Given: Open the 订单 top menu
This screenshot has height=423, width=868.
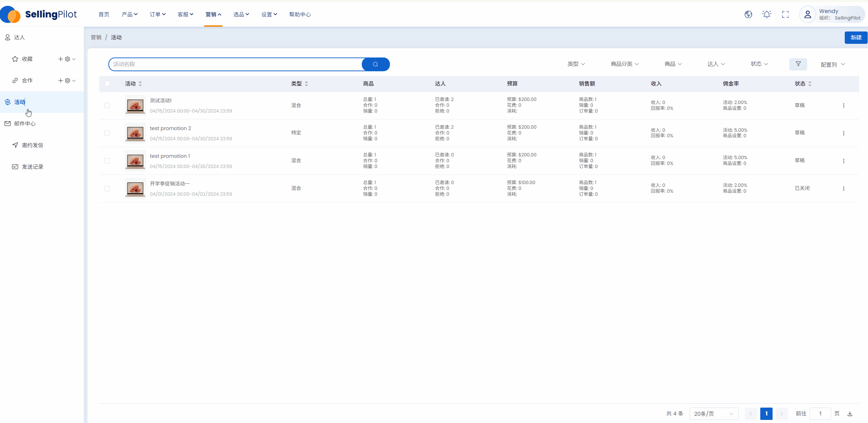Looking at the screenshot, I should click(157, 14).
